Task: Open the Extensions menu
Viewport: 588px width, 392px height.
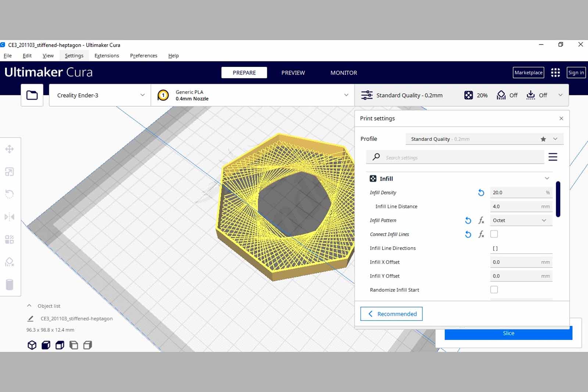Action: coord(107,56)
